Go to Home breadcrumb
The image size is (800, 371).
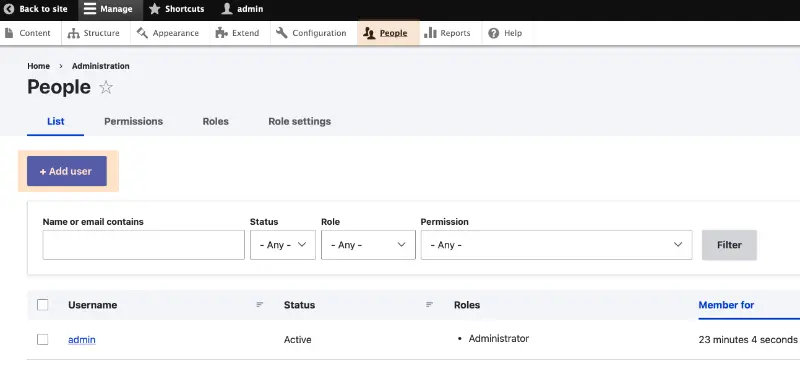[x=38, y=66]
